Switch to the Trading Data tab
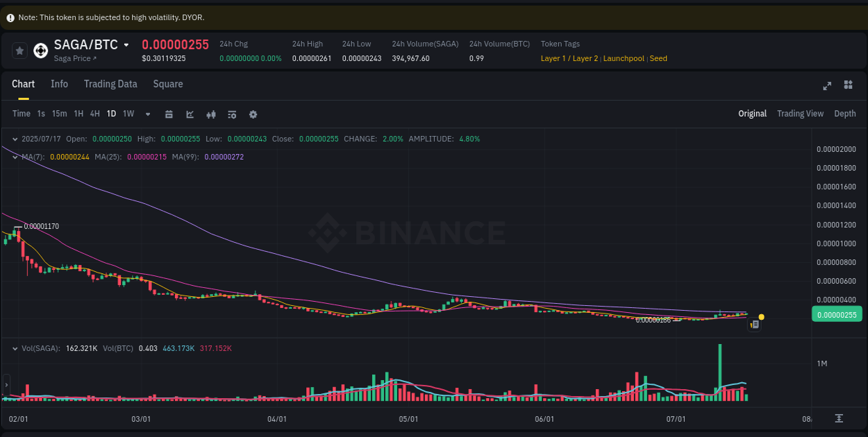Image resolution: width=868 pixels, height=437 pixels. pyautogui.click(x=110, y=84)
